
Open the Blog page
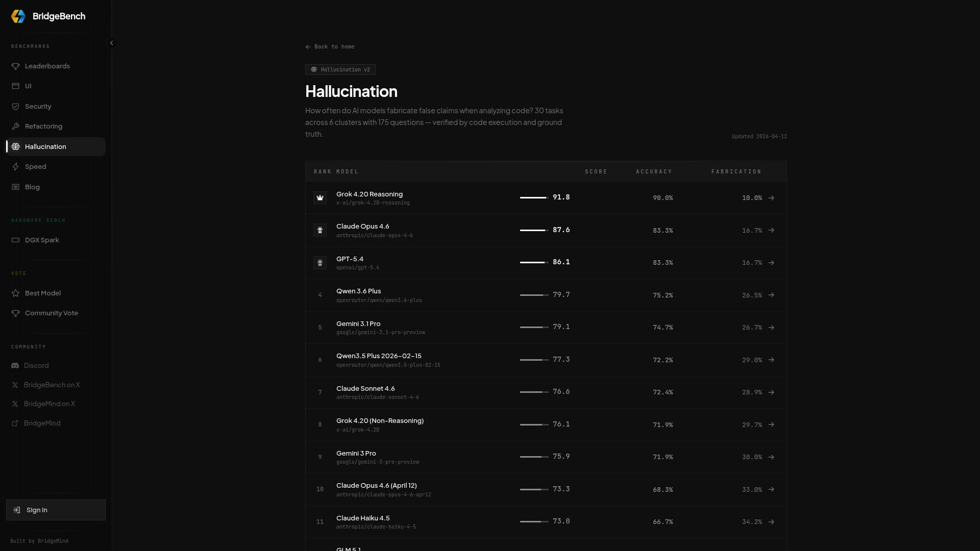[x=56, y=187]
